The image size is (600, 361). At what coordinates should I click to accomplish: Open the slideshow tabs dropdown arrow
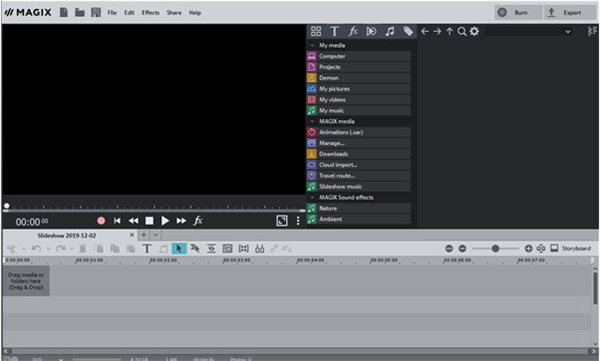pos(156,235)
